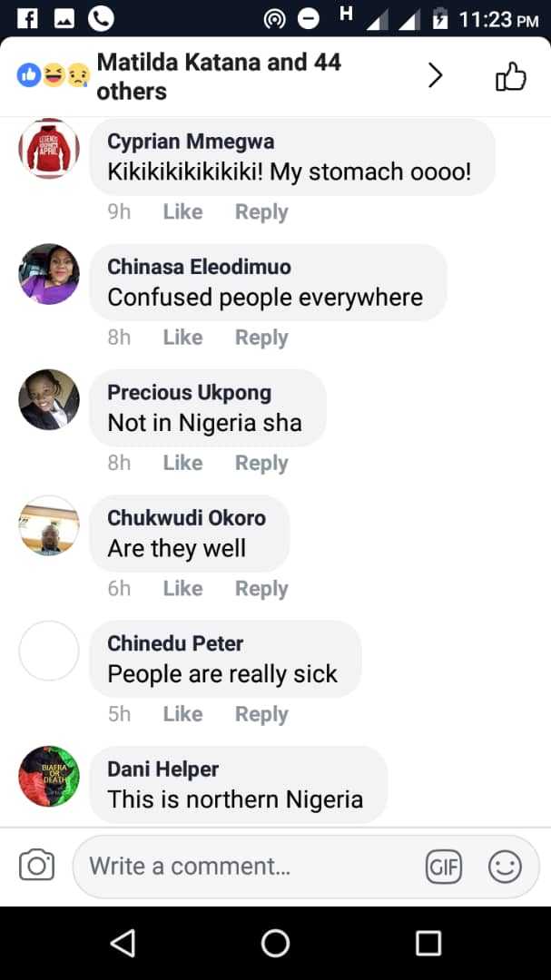Like Precious Ukpong's comment
The image size is (551, 980).
[x=182, y=463]
